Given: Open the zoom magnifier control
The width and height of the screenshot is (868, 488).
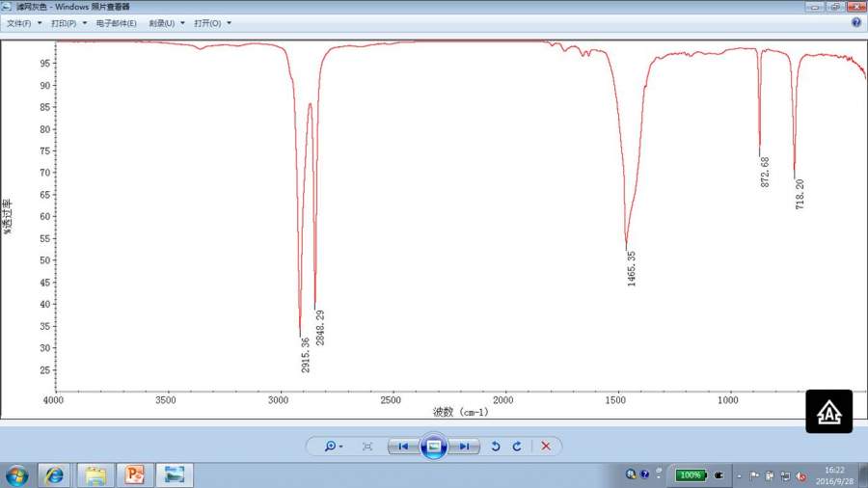Looking at the screenshot, I should click(331, 446).
